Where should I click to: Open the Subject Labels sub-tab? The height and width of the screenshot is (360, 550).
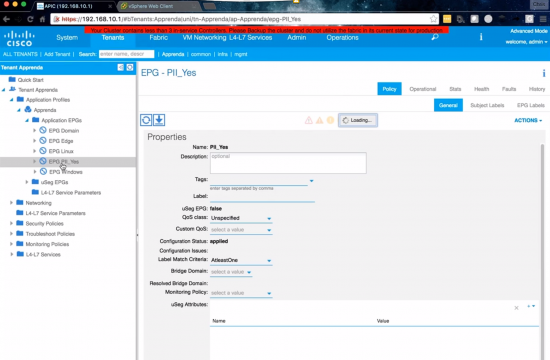coord(487,105)
